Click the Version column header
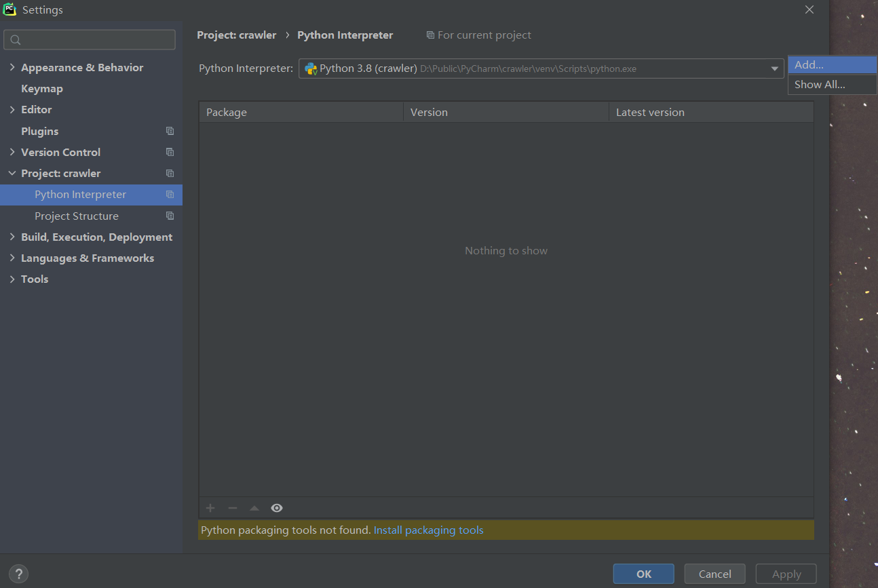The image size is (878, 588). click(x=506, y=112)
